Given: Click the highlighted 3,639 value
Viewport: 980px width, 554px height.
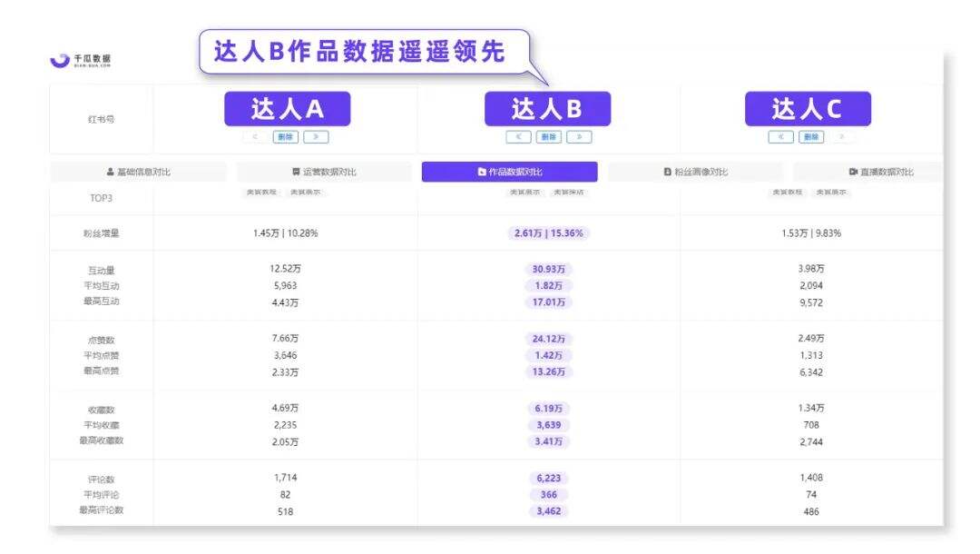Looking at the screenshot, I should [x=549, y=425].
